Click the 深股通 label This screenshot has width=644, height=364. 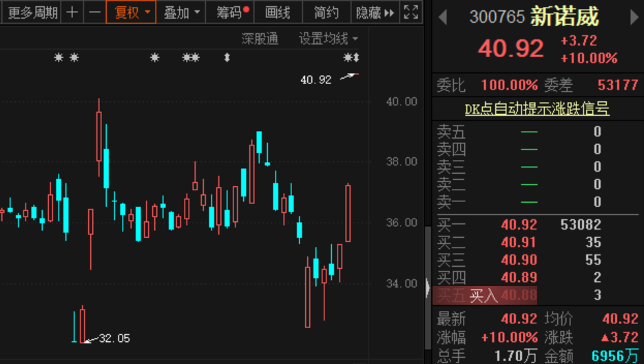pyautogui.click(x=260, y=39)
